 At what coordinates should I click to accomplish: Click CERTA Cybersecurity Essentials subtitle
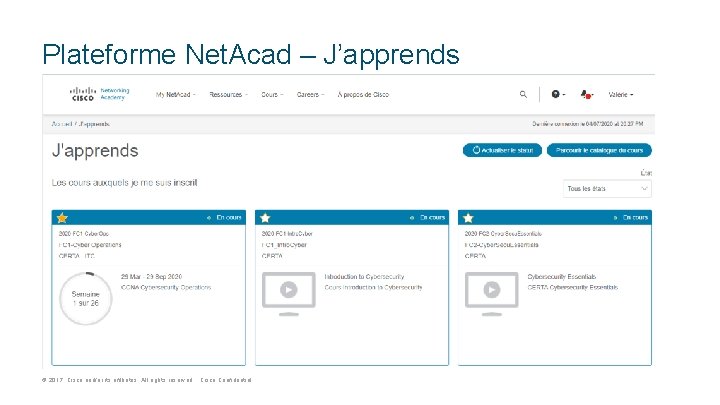pyautogui.click(x=573, y=287)
